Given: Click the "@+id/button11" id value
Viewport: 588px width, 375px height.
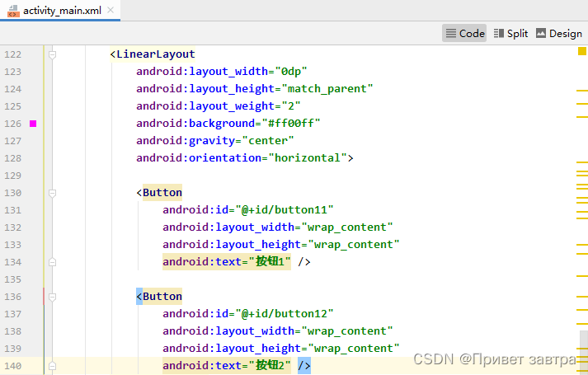Looking at the screenshot, I should click(x=285, y=210).
